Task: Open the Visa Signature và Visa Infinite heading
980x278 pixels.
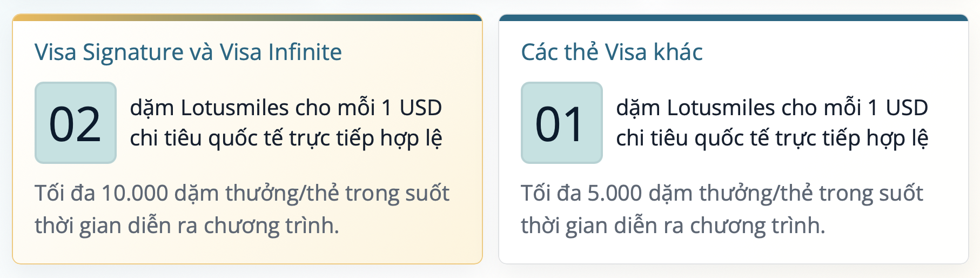Action: (188, 52)
